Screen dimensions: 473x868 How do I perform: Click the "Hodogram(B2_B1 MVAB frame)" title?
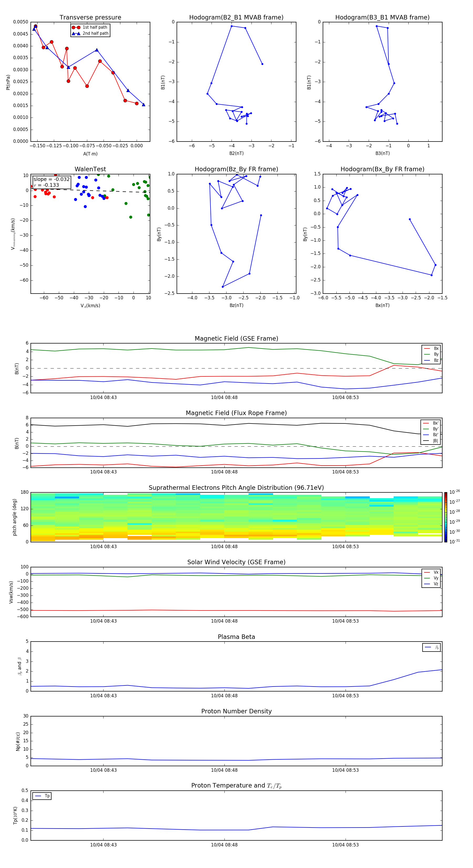coord(236,18)
